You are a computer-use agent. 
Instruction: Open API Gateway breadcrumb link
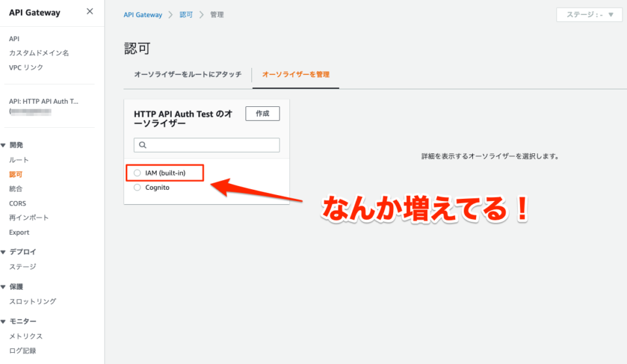click(143, 15)
